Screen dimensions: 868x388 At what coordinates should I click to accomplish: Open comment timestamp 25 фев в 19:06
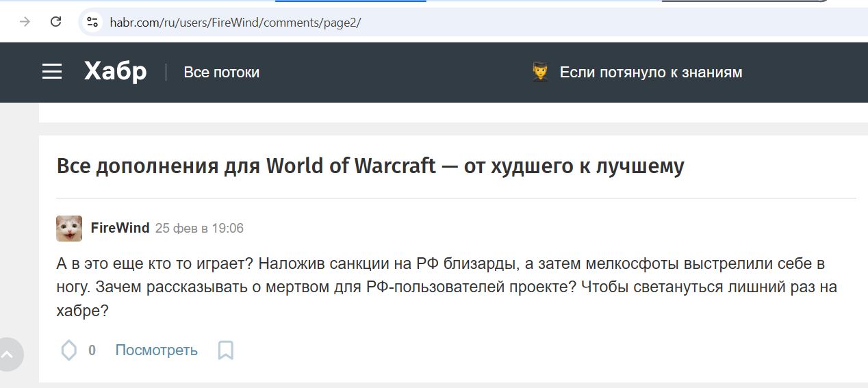point(199,229)
